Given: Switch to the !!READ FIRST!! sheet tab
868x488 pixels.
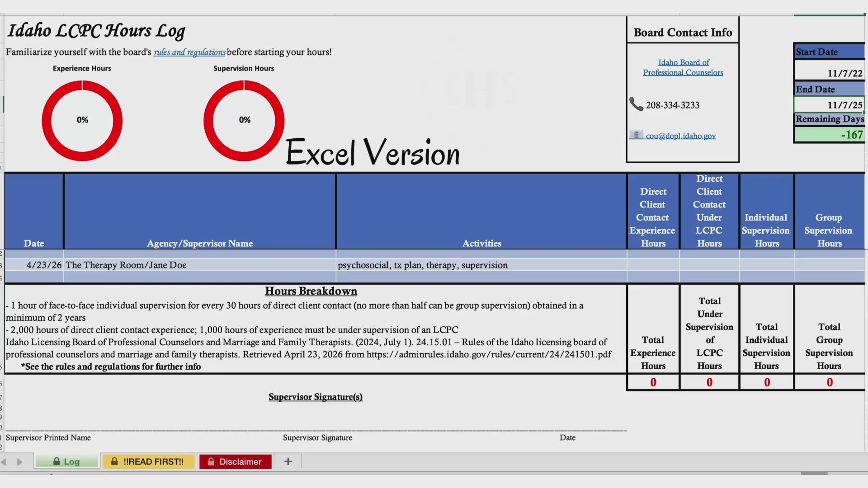Looking at the screenshot, I should (x=148, y=461).
